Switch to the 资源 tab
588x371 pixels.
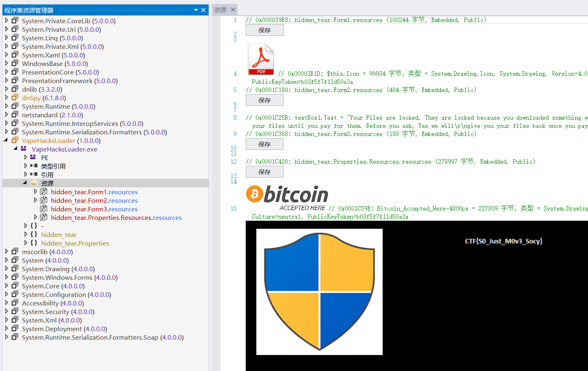coord(220,10)
